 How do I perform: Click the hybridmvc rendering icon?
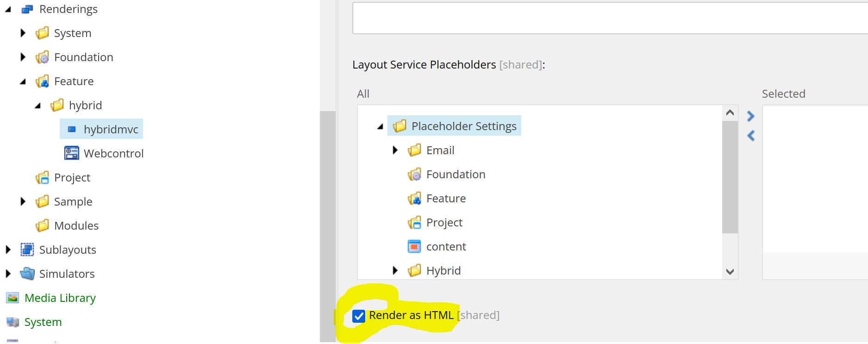[72, 130]
